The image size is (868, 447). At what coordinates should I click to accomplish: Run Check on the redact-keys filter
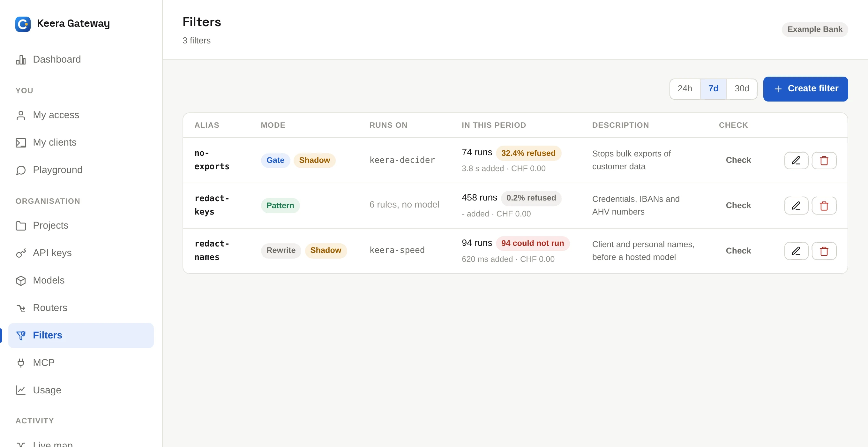click(738, 205)
